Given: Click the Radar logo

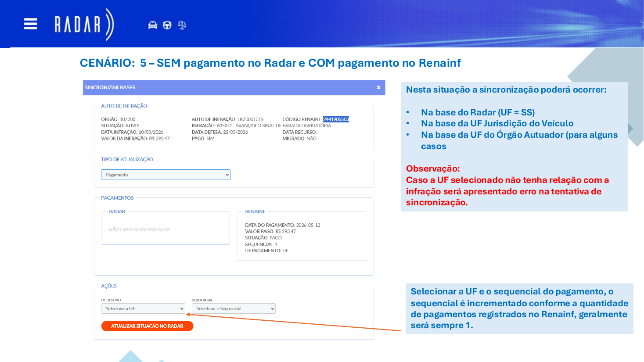Looking at the screenshot, I should 84,25.
